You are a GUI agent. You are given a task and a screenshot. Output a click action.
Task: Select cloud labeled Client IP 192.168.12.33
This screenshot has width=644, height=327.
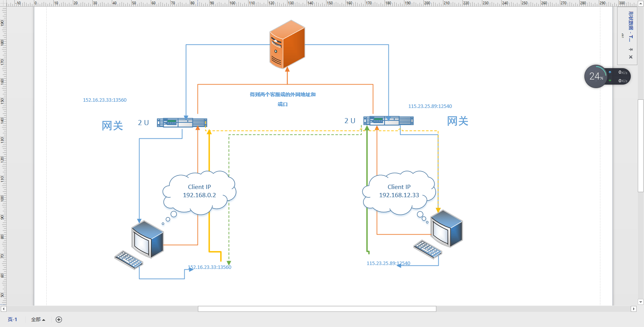coord(399,193)
